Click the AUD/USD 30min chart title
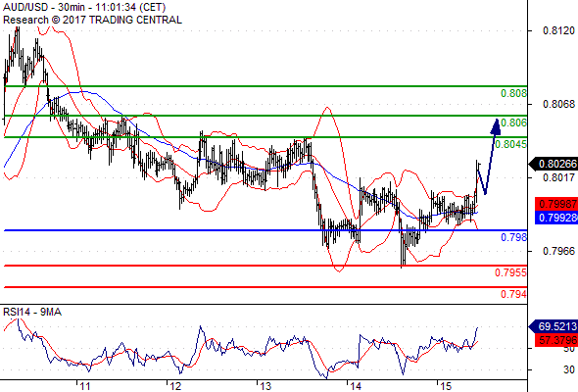578x392 pixels. point(84,7)
